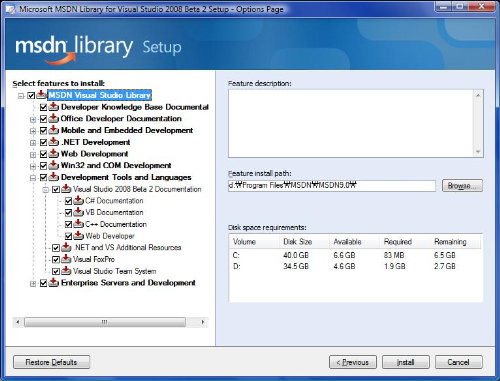
Task: Click the install icon for Enterprise Servers and Development
Action: point(54,283)
